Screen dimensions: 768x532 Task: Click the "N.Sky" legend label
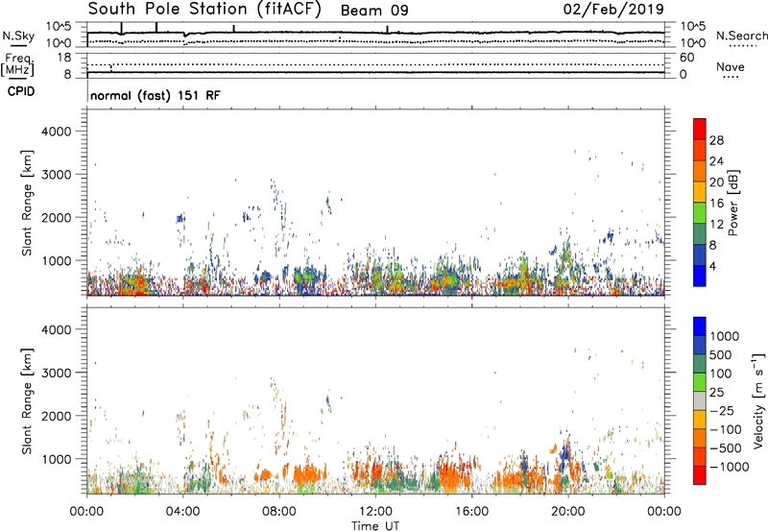tap(18, 36)
